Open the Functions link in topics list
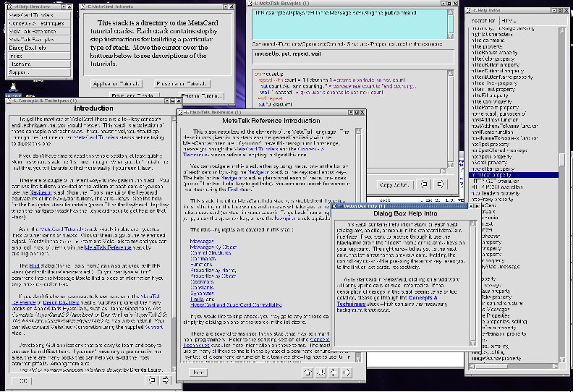The height and width of the screenshot is (392, 573). pyautogui.click(x=201, y=265)
